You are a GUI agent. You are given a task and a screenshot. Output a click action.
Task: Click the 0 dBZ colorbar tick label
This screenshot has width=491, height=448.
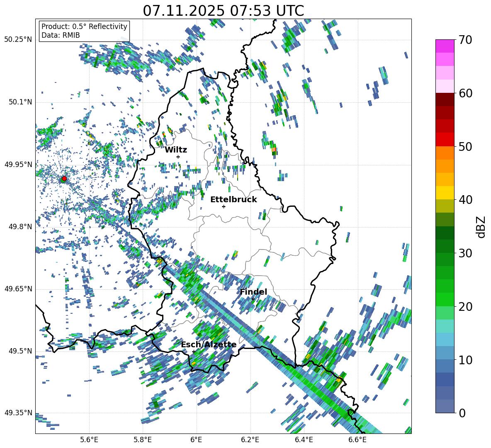(462, 413)
